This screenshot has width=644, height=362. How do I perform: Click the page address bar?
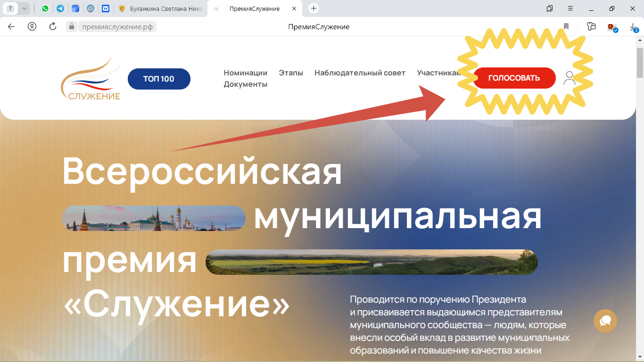click(118, 27)
